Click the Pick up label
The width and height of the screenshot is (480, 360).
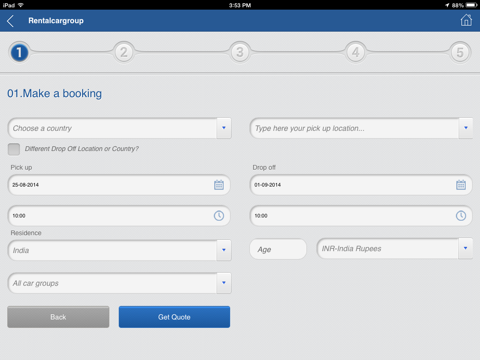[x=21, y=167]
